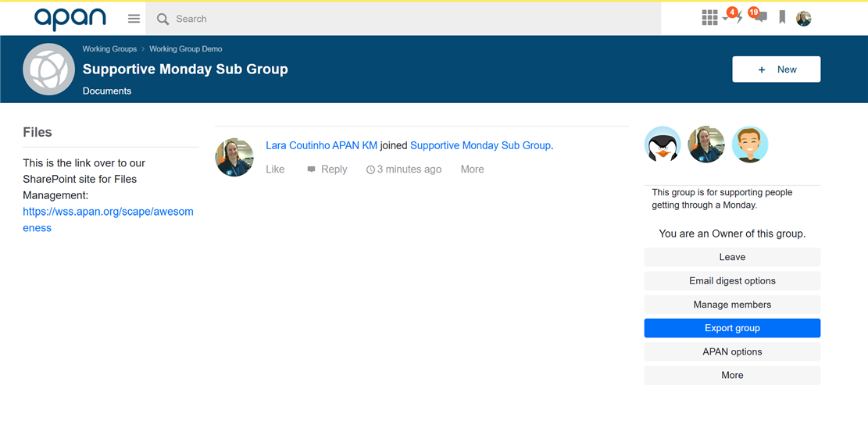This screenshot has width=868, height=428.
Task: Click the search magnifier icon
Action: 163,20
